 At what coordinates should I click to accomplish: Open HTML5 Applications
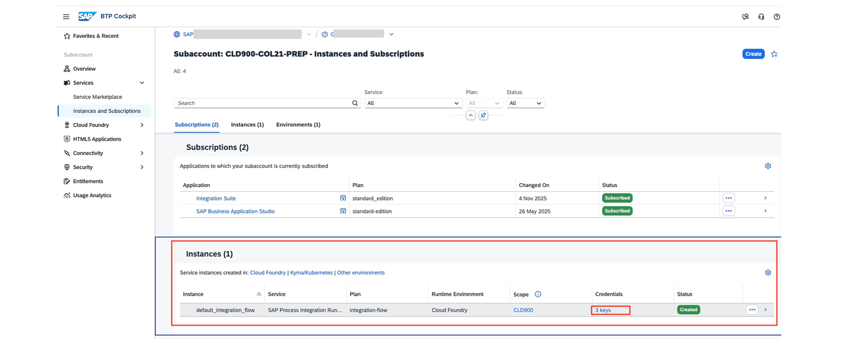pos(97,139)
